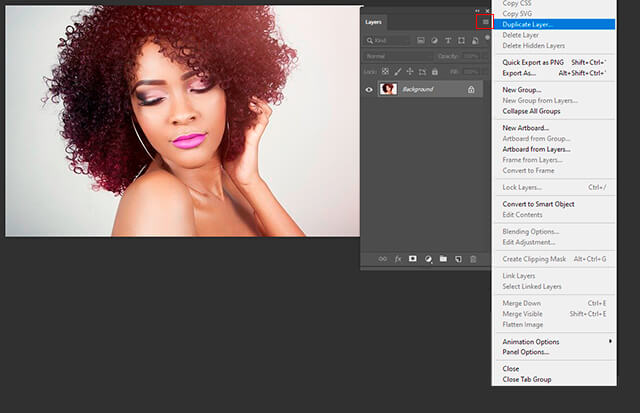The width and height of the screenshot is (640, 413).
Task: Click the Background layer lock icon
Action: coord(471,89)
